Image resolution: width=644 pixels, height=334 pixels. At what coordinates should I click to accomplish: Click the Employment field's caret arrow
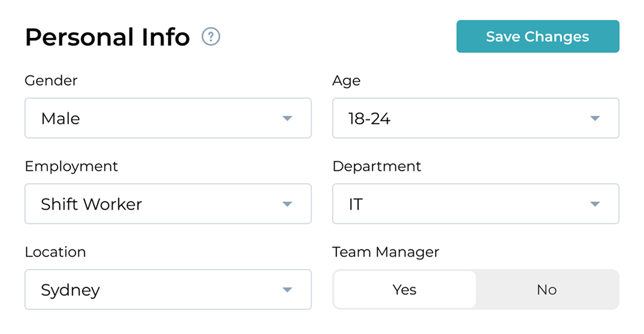click(x=287, y=204)
